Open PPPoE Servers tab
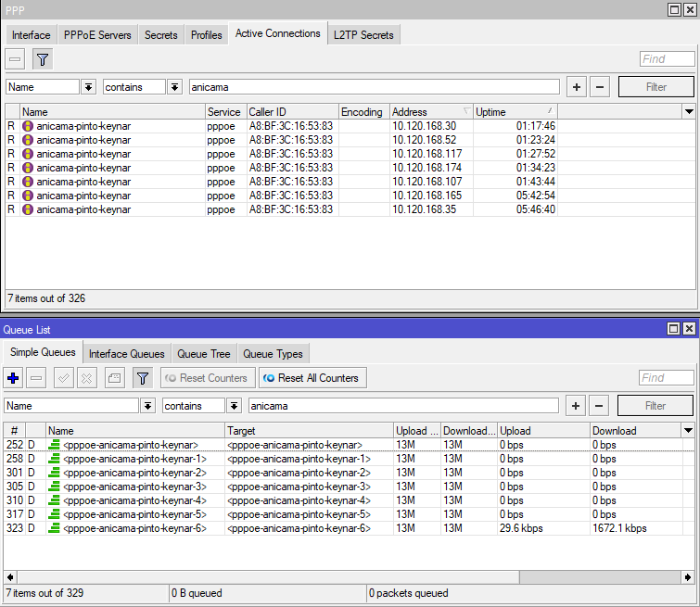The width and height of the screenshot is (700, 607). (x=97, y=35)
